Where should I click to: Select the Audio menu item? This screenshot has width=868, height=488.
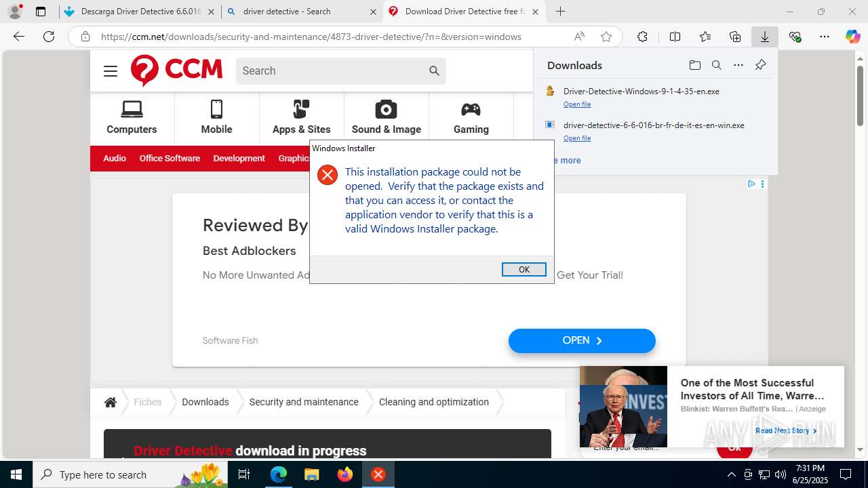point(115,158)
